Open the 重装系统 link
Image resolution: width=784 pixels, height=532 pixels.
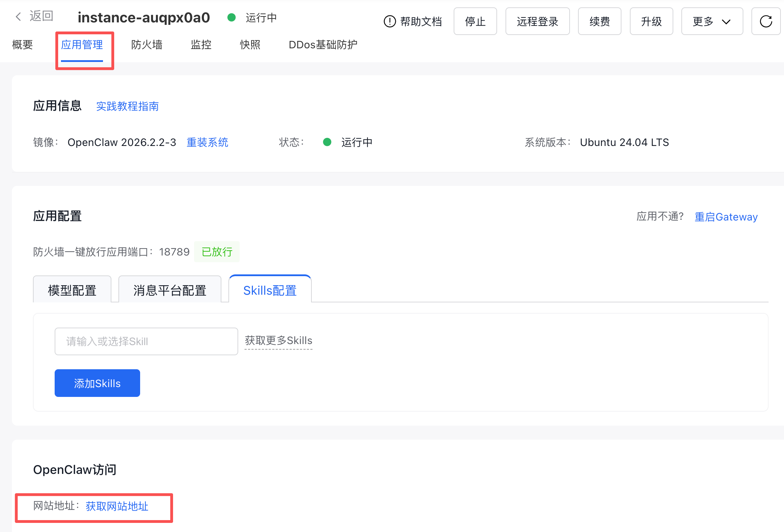point(207,142)
